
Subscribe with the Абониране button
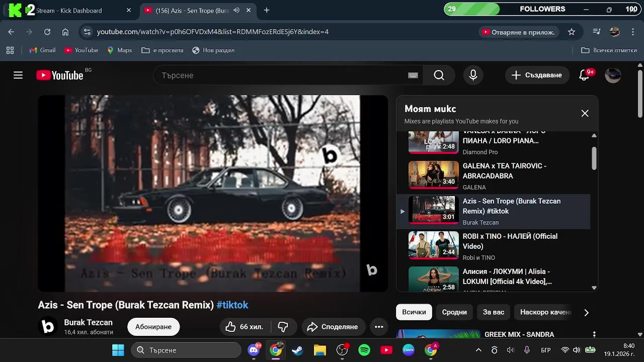[153, 327]
